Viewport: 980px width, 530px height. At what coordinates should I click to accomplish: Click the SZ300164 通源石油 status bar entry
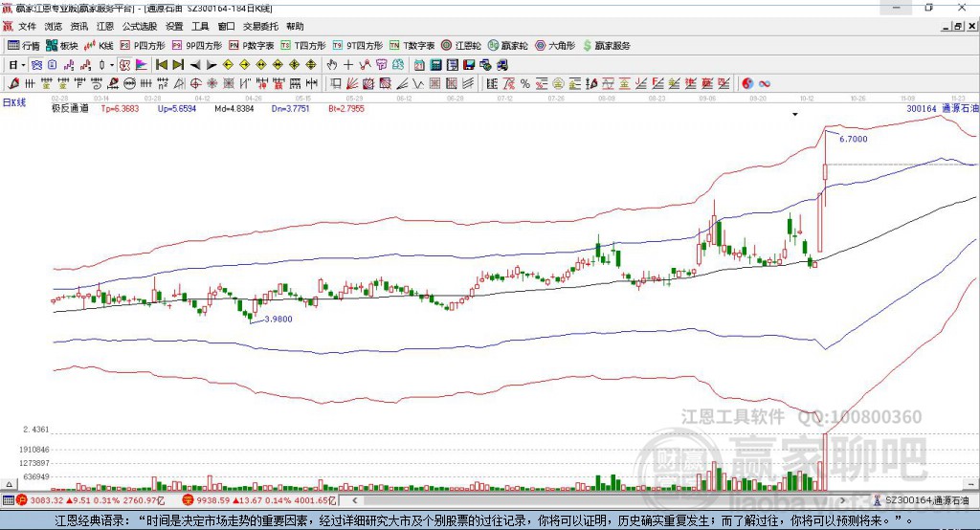pyautogui.click(x=922, y=500)
